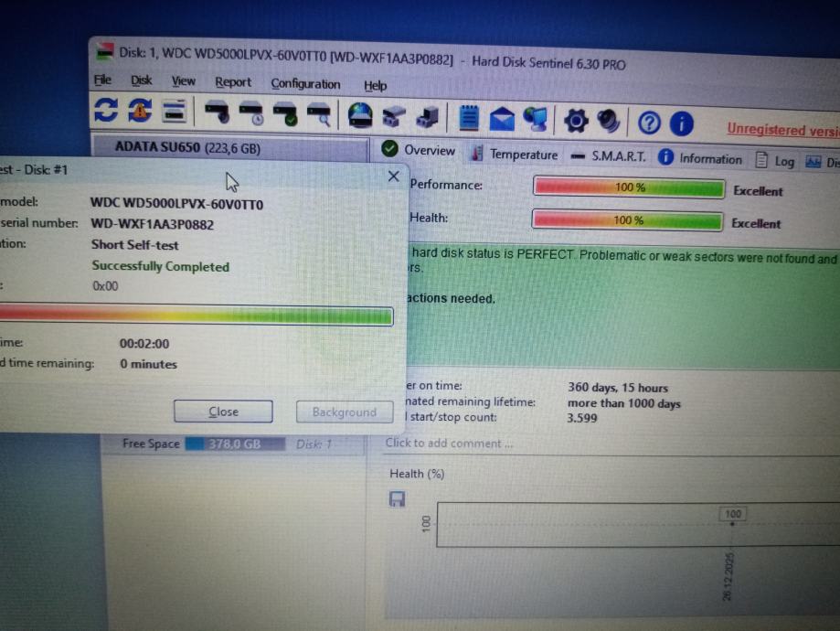The image size is (840, 631).
Task: Open the Disk menu
Action: click(142, 81)
